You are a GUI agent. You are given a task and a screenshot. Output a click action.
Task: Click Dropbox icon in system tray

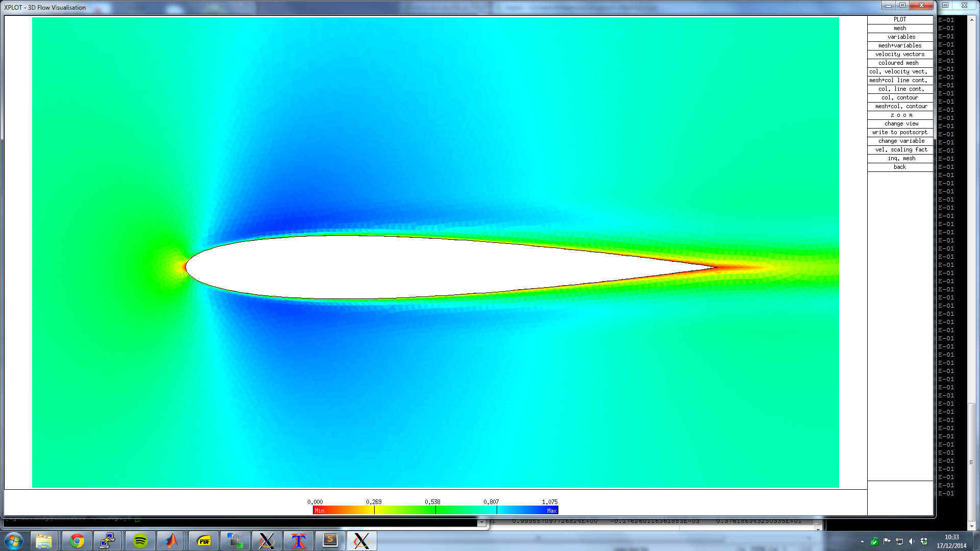click(x=924, y=541)
